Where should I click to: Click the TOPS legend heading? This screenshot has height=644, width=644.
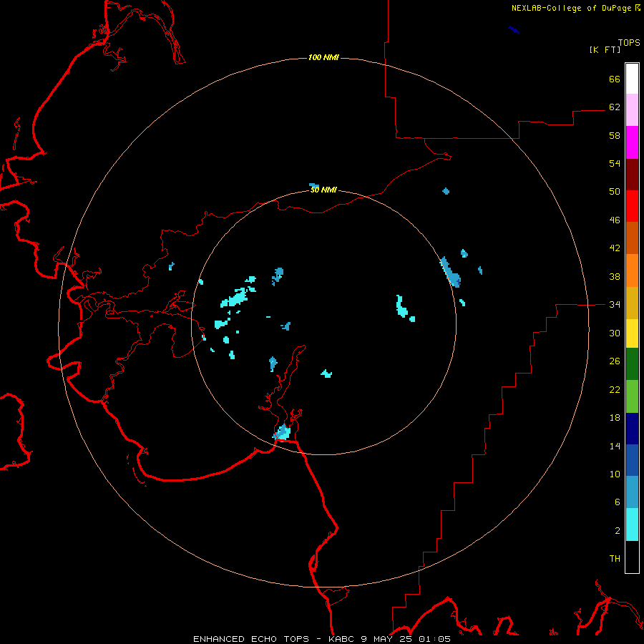click(629, 42)
